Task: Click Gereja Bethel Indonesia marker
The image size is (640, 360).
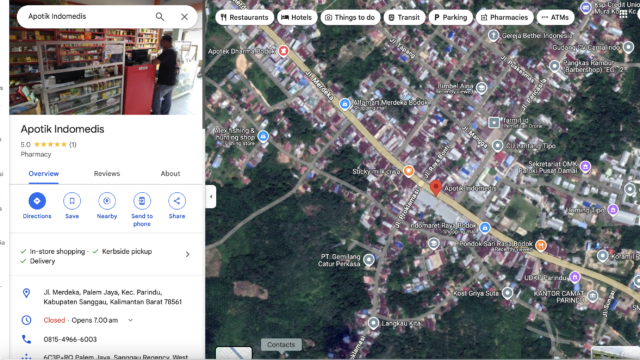Action: 493,36
